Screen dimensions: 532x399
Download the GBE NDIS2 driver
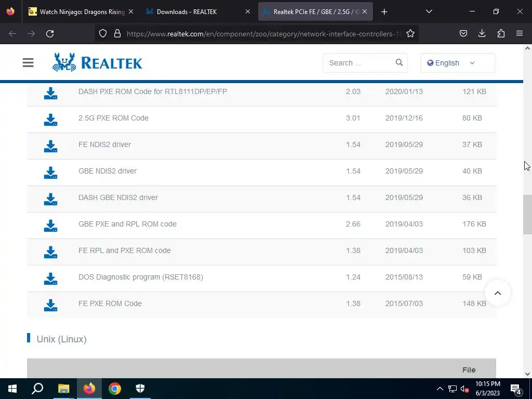click(50, 172)
